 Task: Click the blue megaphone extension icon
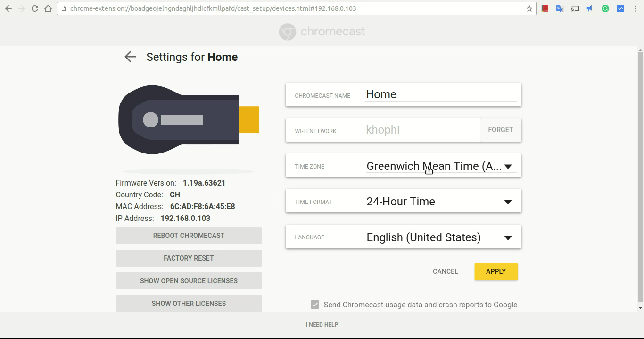[590, 8]
